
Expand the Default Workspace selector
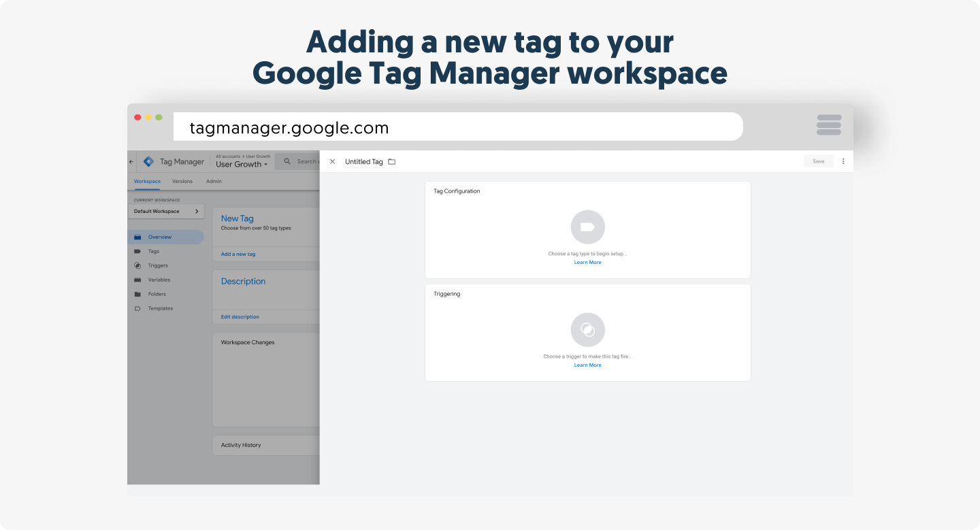(166, 212)
